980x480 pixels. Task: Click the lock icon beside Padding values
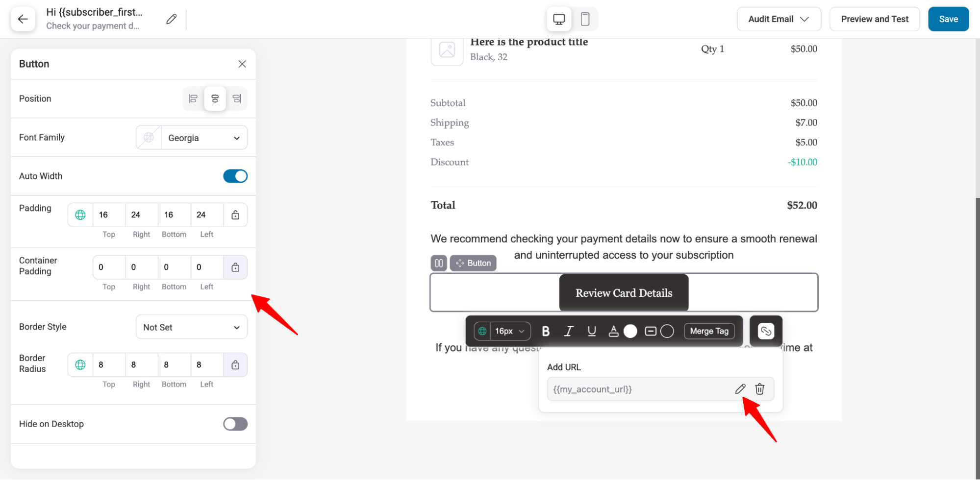pyautogui.click(x=235, y=215)
